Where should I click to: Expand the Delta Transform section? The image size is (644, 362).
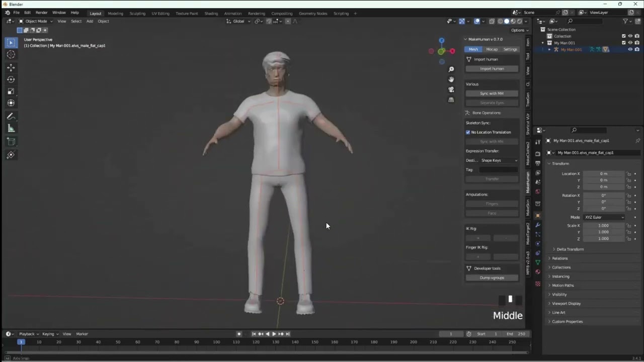tap(570, 249)
